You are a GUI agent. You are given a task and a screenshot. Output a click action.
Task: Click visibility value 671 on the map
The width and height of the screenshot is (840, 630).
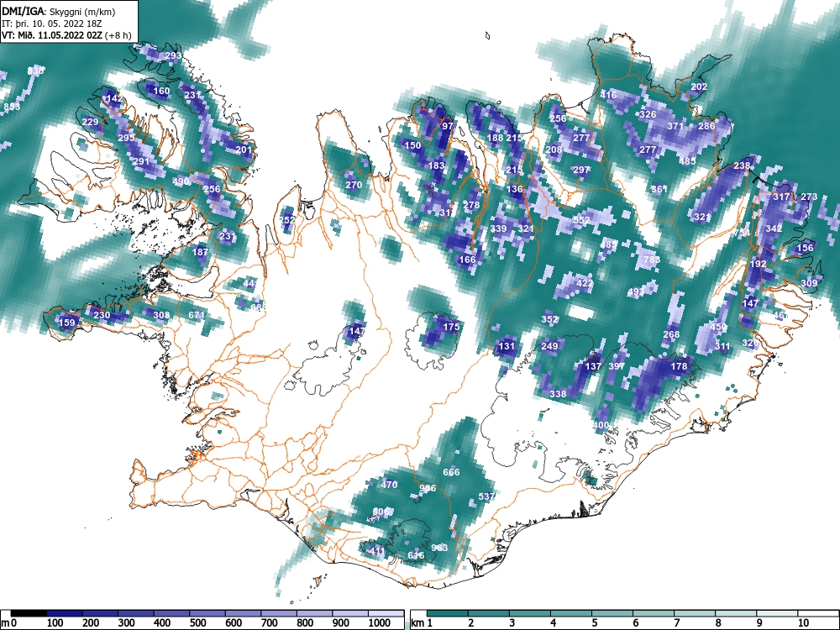(x=197, y=316)
